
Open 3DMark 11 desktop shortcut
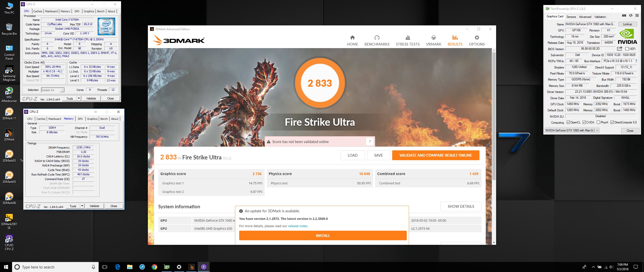point(9,114)
